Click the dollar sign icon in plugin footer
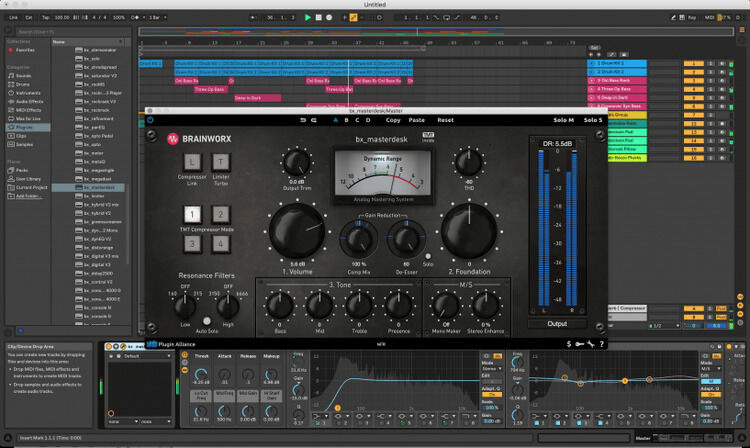The width and height of the screenshot is (750, 448). click(x=568, y=344)
